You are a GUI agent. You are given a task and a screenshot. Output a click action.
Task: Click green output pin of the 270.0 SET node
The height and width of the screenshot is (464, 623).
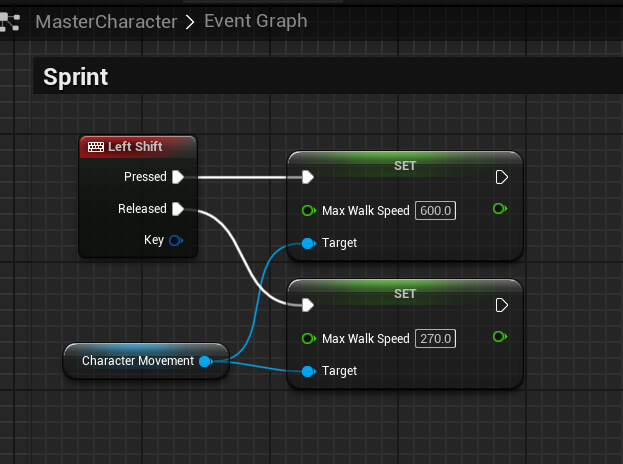[x=500, y=337]
